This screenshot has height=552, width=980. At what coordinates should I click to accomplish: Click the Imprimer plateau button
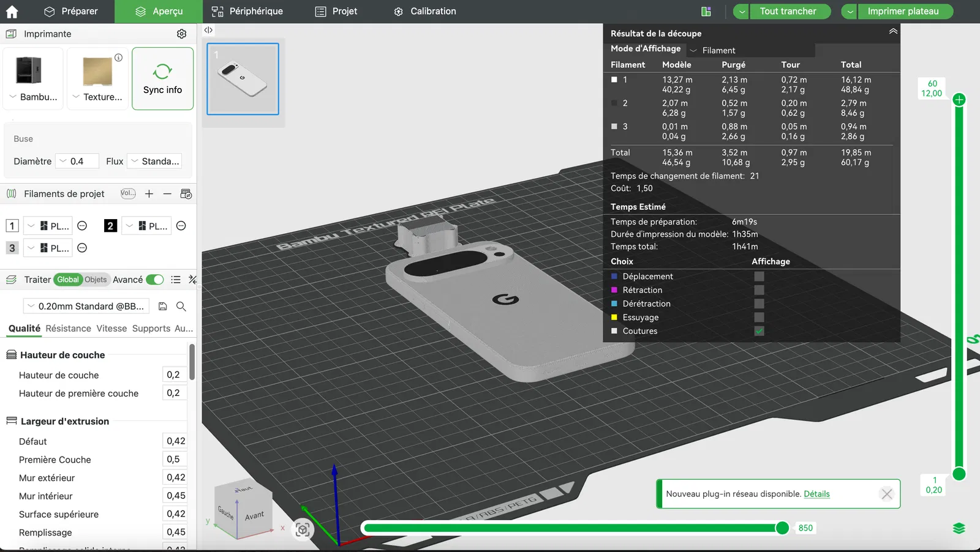[905, 12]
